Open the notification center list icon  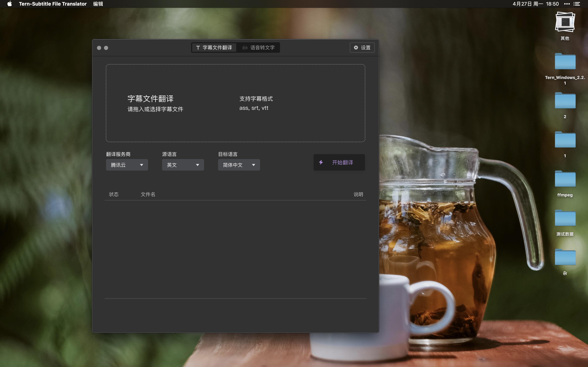click(x=577, y=4)
